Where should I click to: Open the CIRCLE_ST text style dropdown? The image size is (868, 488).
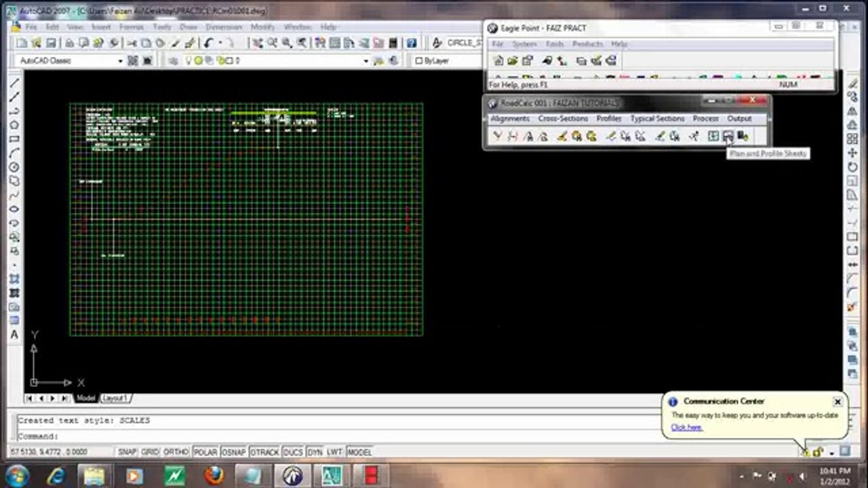tap(464, 43)
